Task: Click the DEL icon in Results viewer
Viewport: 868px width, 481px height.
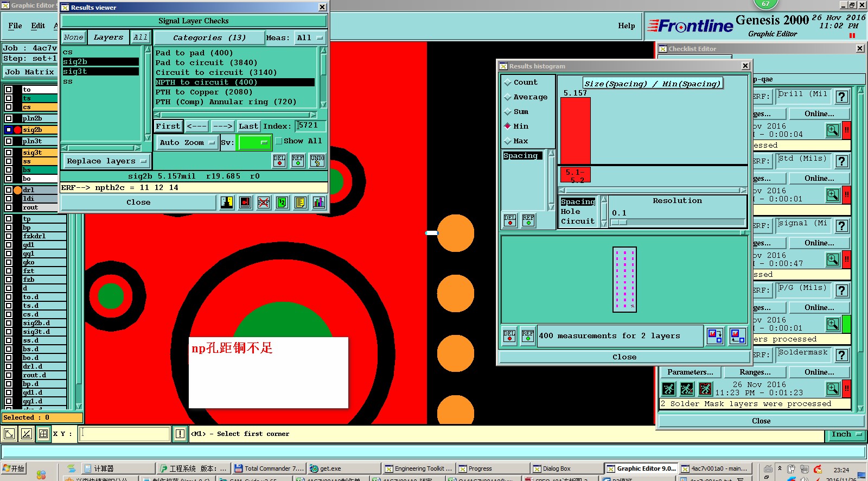Action: click(x=279, y=161)
